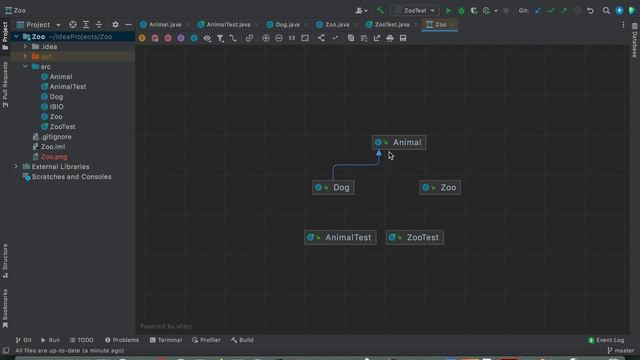Open the user account dropdown in toolbar
This screenshot has height=360, width=640.
(361, 11)
